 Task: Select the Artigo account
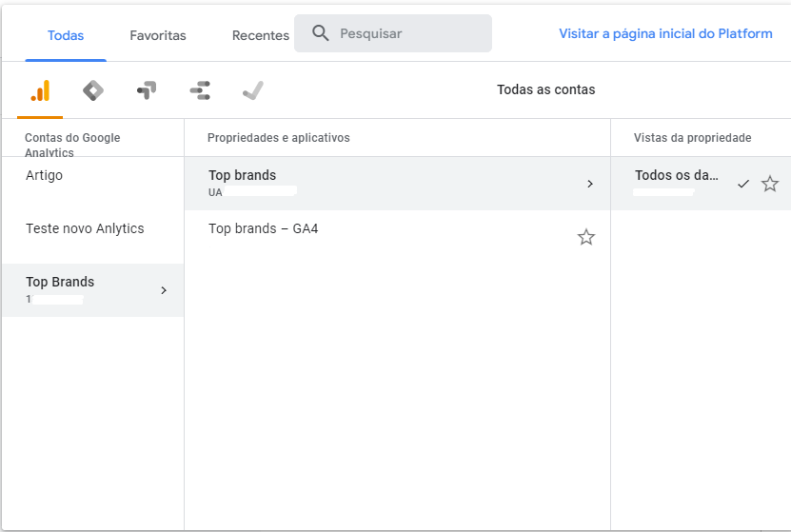pos(93,184)
